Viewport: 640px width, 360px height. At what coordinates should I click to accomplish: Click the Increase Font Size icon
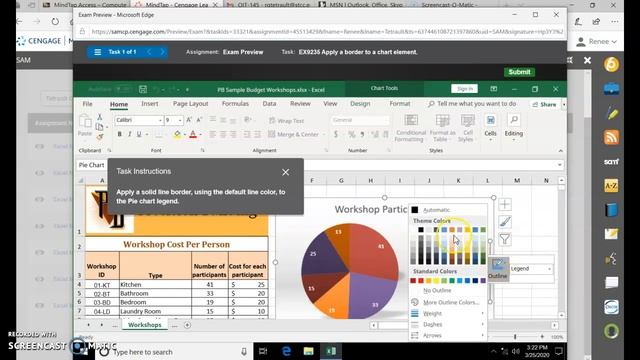point(189,120)
